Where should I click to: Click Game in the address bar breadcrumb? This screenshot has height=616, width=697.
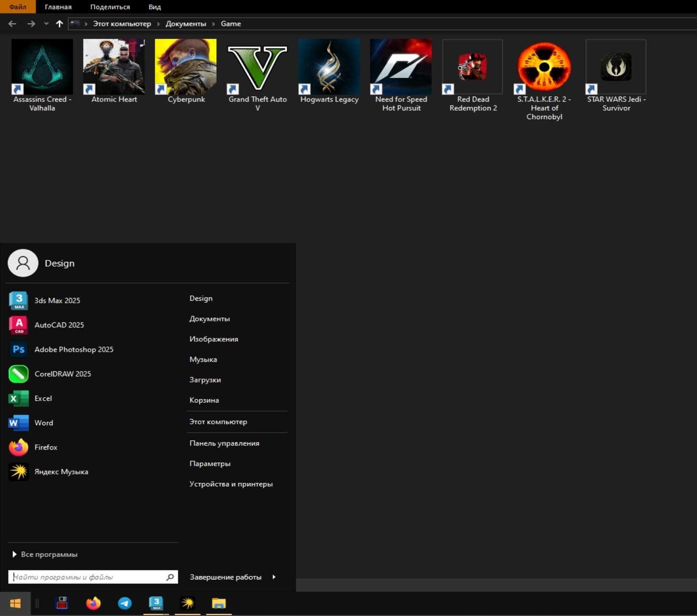231,24
